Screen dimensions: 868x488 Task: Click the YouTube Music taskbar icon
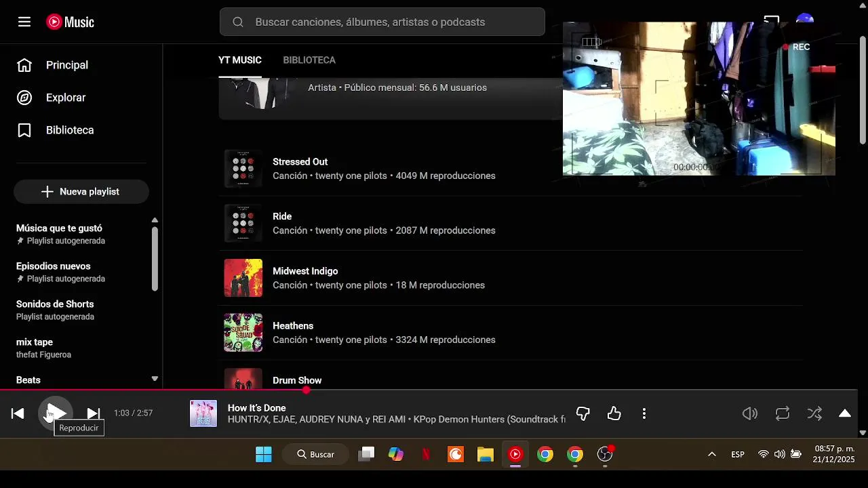click(x=515, y=454)
